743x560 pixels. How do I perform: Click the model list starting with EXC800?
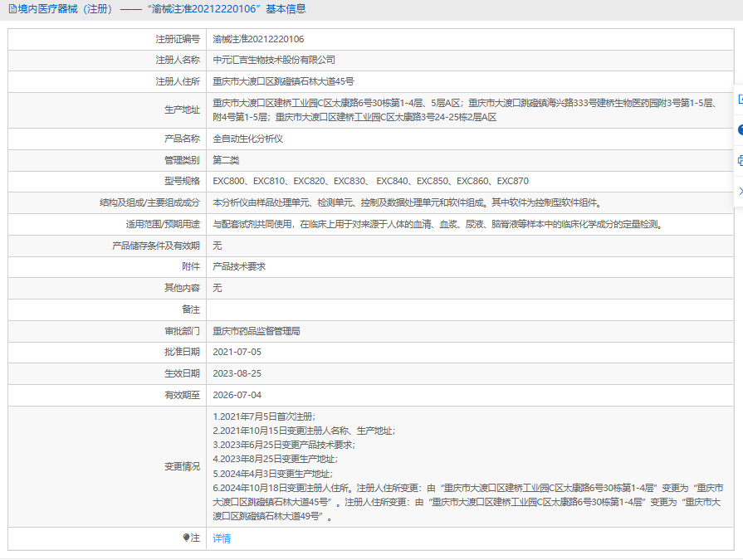[370, 182]
